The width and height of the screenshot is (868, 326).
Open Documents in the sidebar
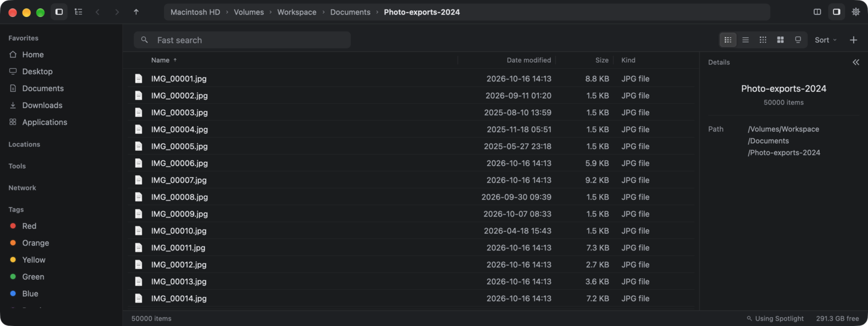[61, 88]
